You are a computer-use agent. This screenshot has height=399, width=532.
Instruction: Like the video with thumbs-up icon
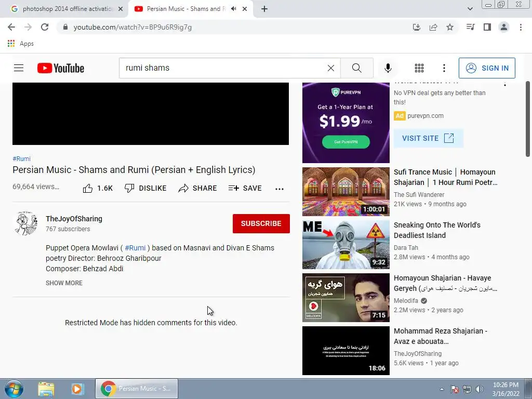[x=87, y=188]
